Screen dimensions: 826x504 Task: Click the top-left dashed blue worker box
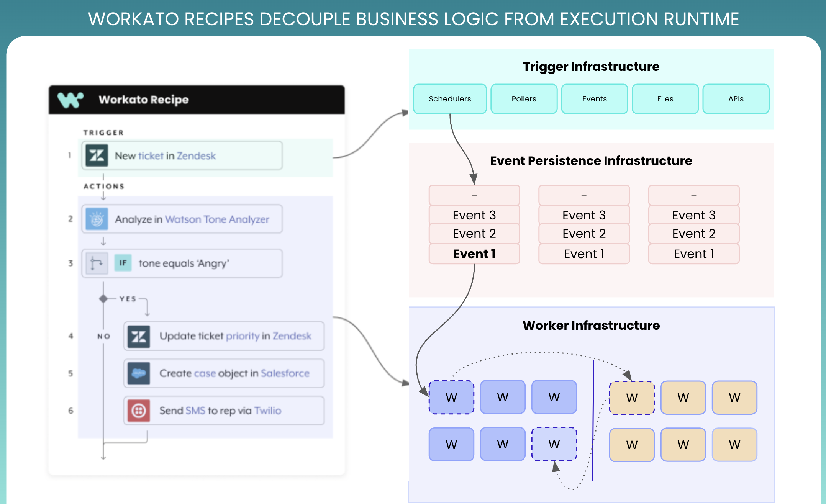pos(451,398)
